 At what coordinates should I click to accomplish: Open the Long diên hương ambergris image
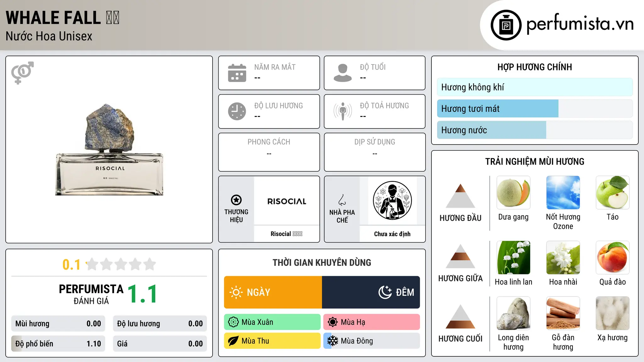(x=514, y=313)
